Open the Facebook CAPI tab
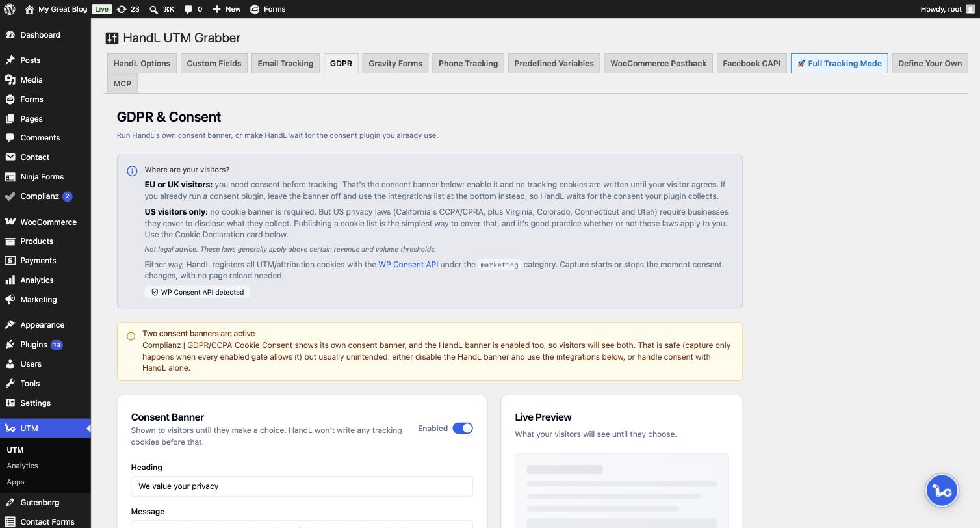This screenshot has width=980, height=528. (752, 64)
